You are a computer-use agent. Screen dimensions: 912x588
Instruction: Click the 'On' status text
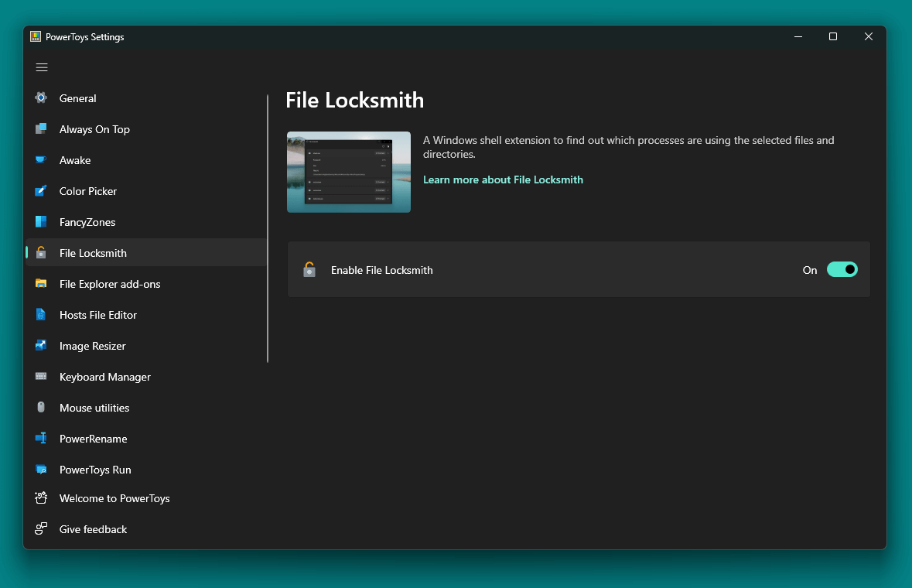pyautogui.click(x=810, y=270)
